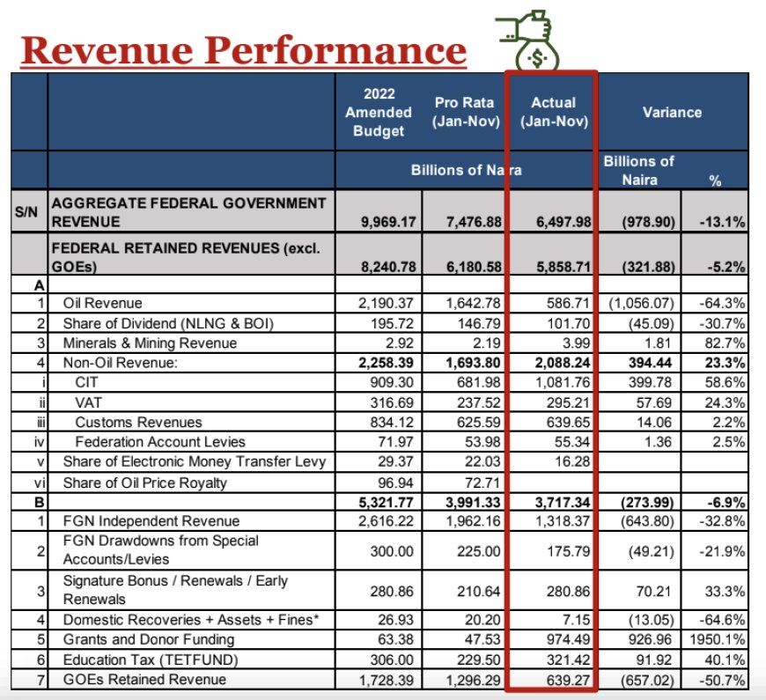Click the underlined "Revenue Performance" title

[243, 49]
